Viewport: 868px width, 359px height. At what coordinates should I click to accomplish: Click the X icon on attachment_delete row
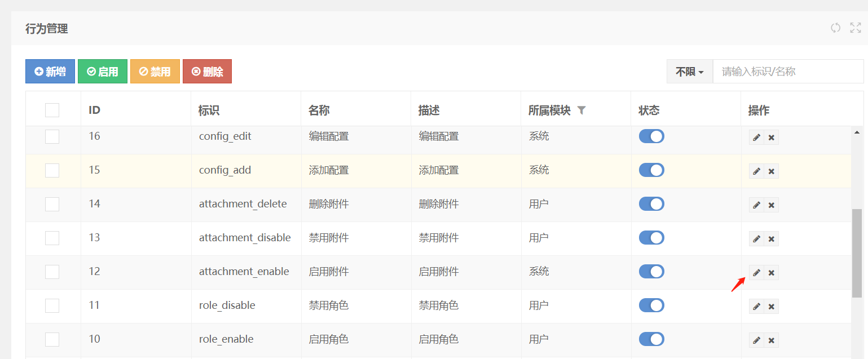[x=771, y=205]
